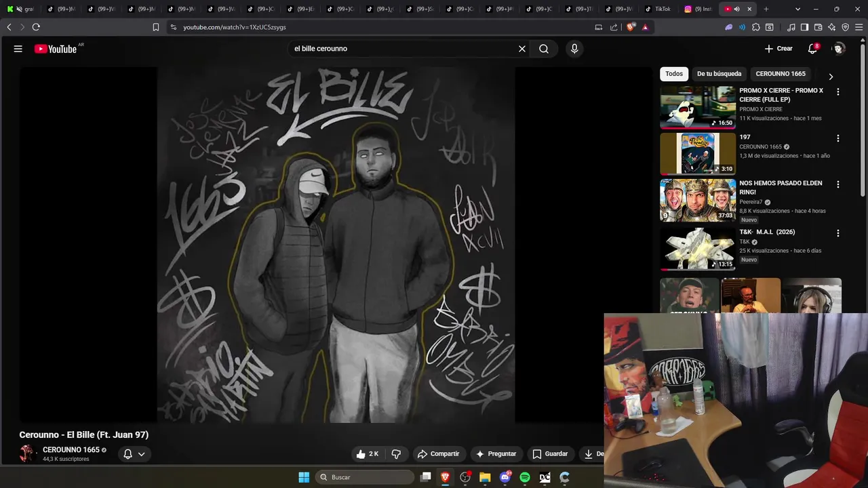
Task: Open the '197' video thumbnail
Action: [698, 154]
